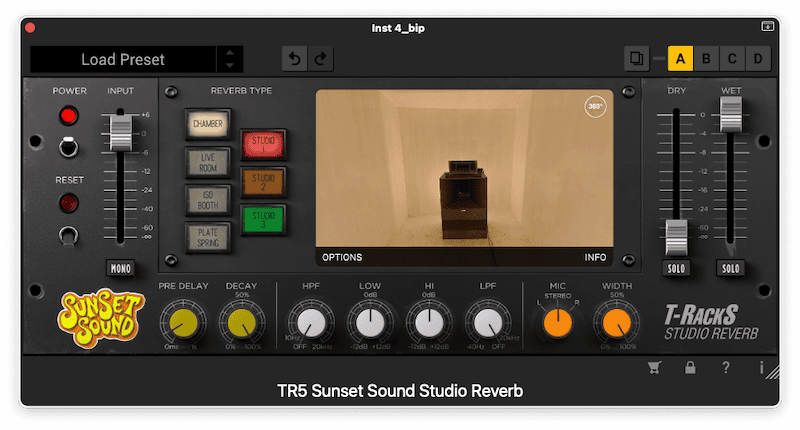Click the 'Inst 4_bip' window title

[x=398, y=28]
